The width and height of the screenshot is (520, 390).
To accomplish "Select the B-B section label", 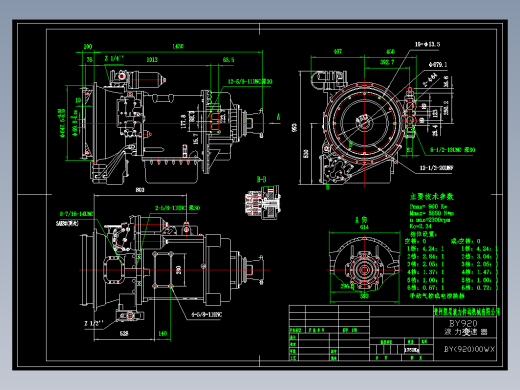I will (x=262, y=180).
